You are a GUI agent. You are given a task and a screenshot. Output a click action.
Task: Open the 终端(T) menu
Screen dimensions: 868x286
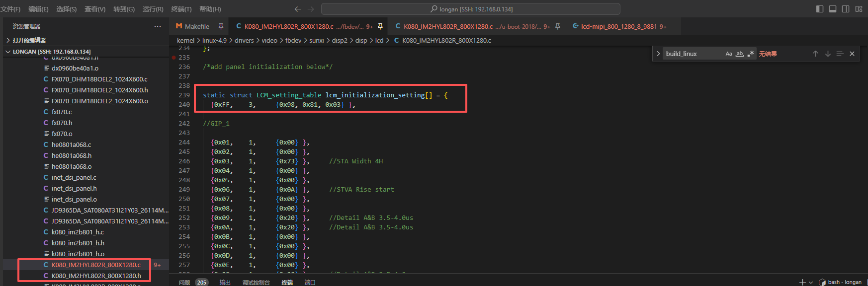pyautogui.click(x=181, y=9)
